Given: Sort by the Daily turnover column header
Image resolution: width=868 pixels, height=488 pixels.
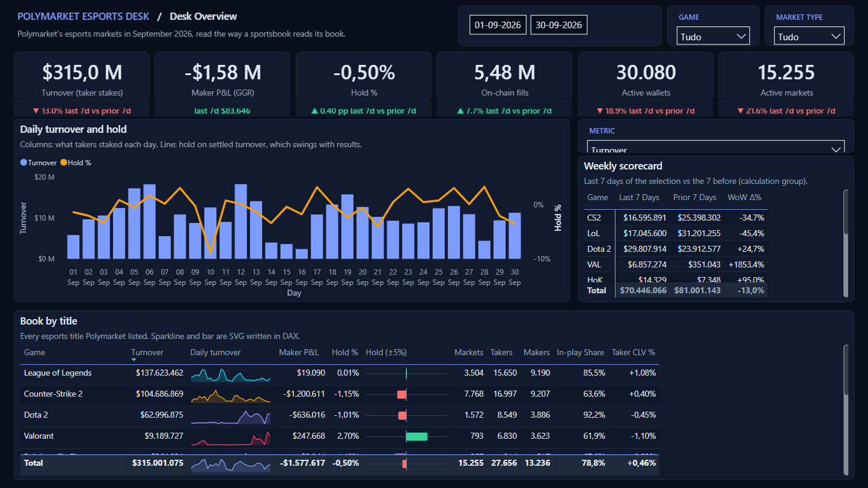Looking at the screenshot, I should (215, 353).
